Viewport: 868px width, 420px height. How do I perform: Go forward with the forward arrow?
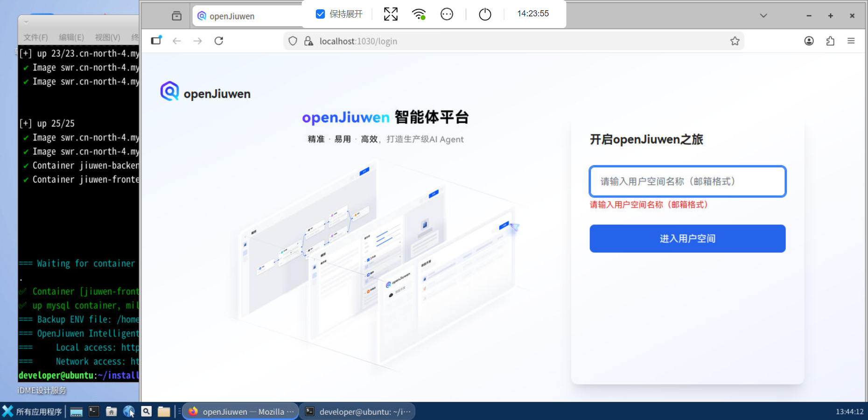[198, 41]
